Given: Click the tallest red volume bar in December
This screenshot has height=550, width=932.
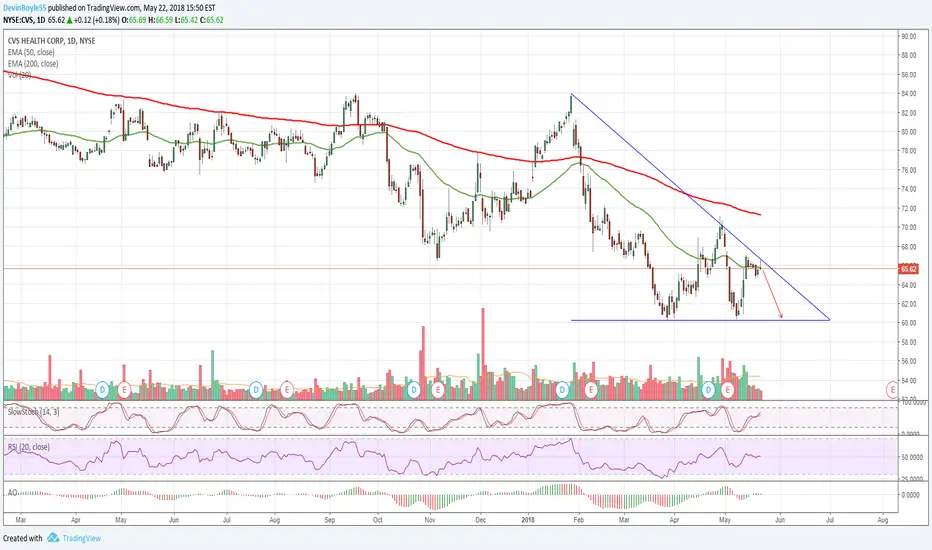Looking at the screenshot, I should point(483,354).
